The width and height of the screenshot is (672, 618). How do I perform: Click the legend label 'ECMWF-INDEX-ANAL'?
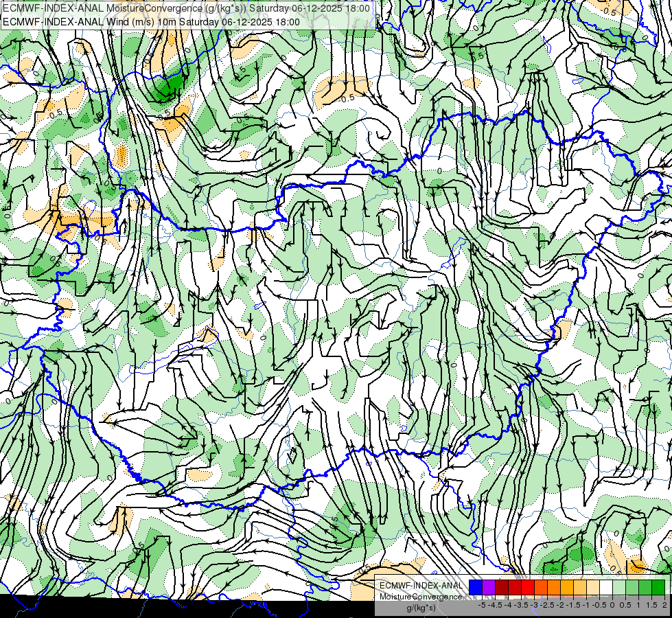421,586
